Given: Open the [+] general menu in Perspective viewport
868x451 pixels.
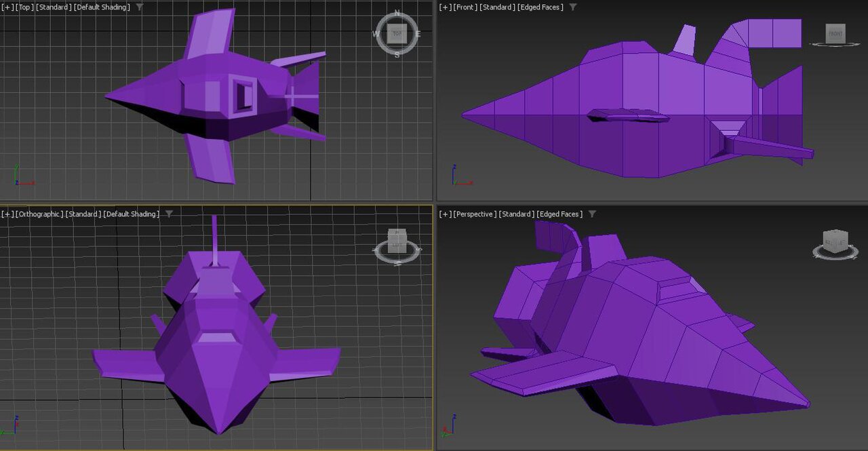Looking at the screenshot, I should (x=446, y=214).
